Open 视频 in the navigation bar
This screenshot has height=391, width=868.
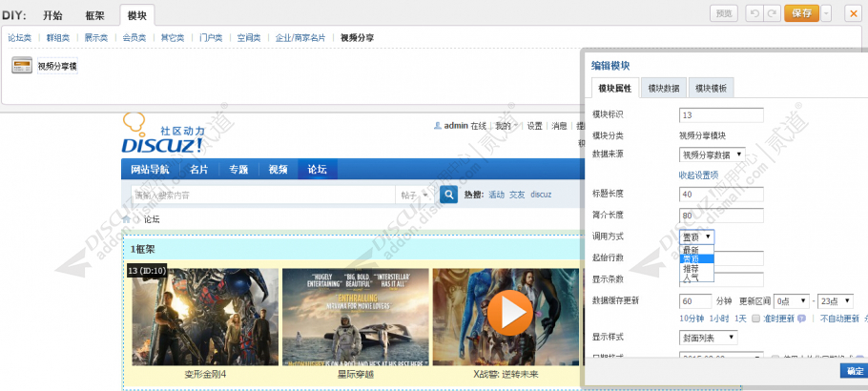click(278, 170)
